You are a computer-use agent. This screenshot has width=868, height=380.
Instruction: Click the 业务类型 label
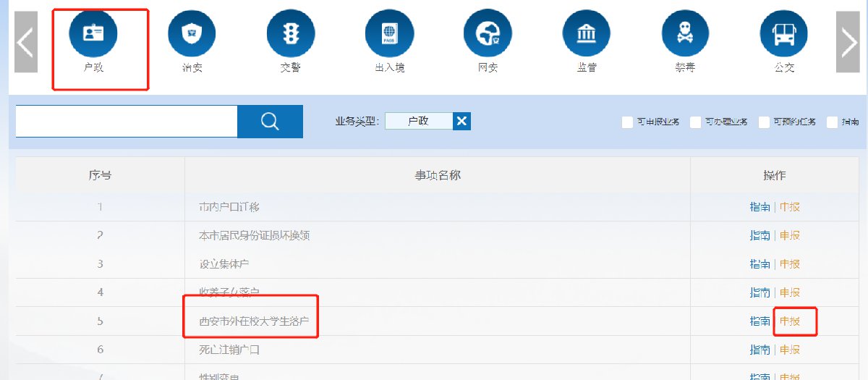357,122
